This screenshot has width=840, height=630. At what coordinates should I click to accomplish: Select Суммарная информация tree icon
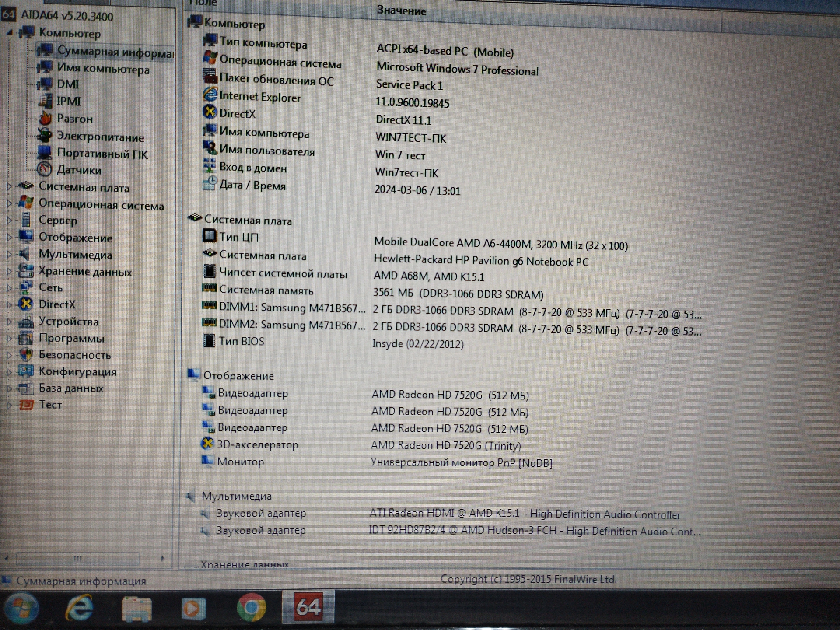45,50
